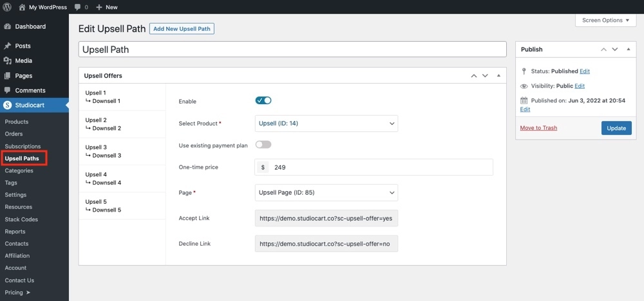Open My WordPress site link

pos(48,7)
